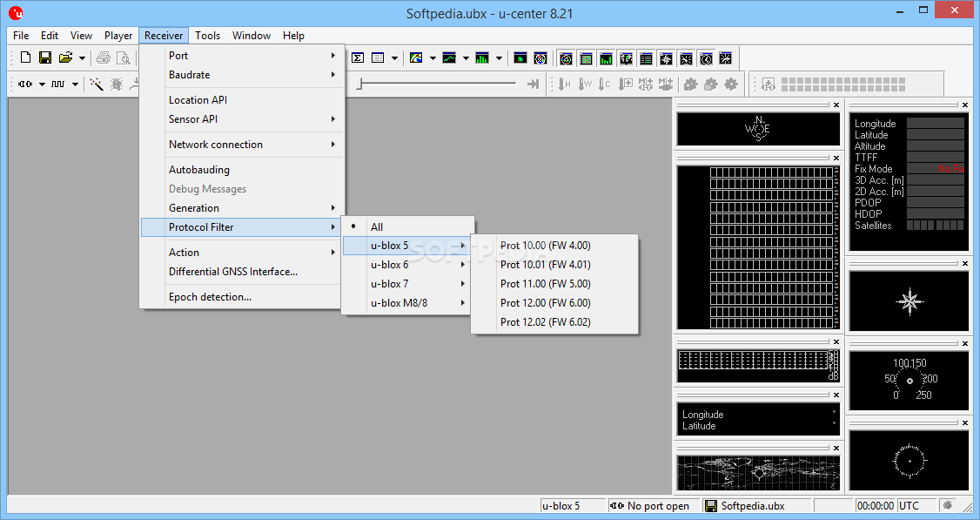Toggle the clock docking window button
This screenshot has height=520, width=980.
[x=706, y=58]
